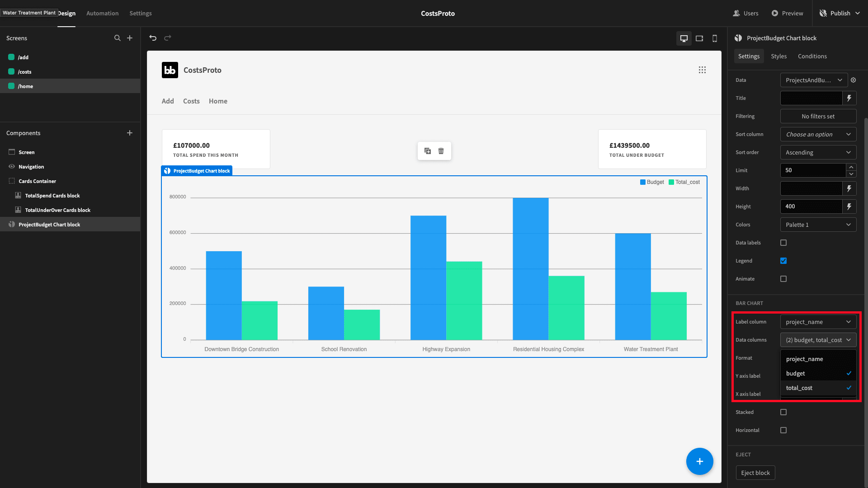Select TotalSpend Cards block component

pyautogui.click(x=70, y=196)
